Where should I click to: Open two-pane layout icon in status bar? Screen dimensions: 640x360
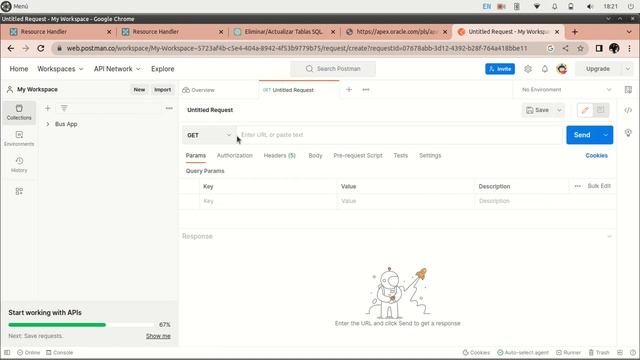pos(620,353)
